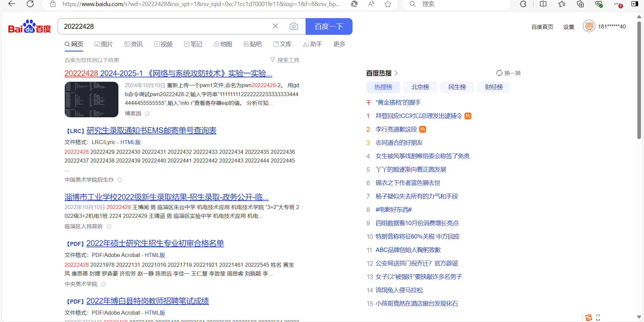Click the browser address bar URL
The width and height of the screenshot is (644, 322).
coord(201,4)
